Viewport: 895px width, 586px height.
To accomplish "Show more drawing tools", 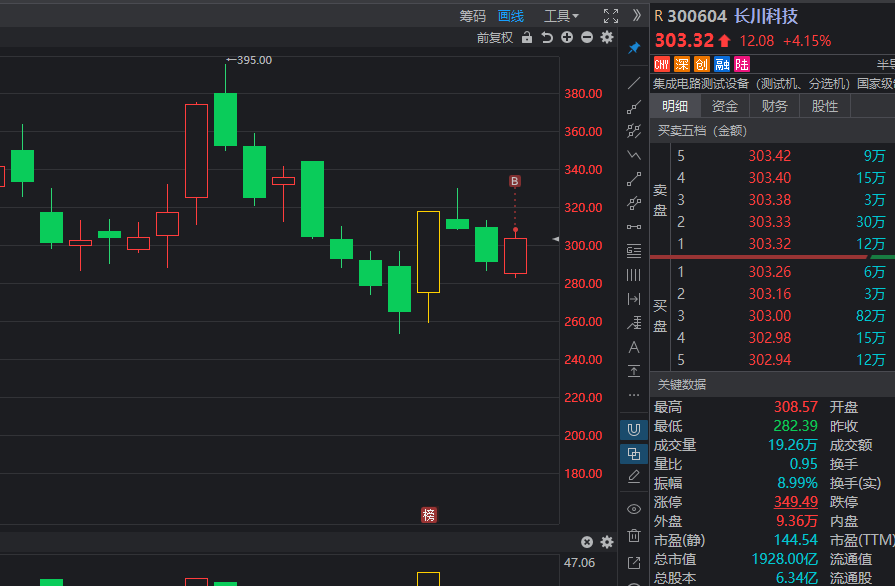I will (x=634, y=395).
